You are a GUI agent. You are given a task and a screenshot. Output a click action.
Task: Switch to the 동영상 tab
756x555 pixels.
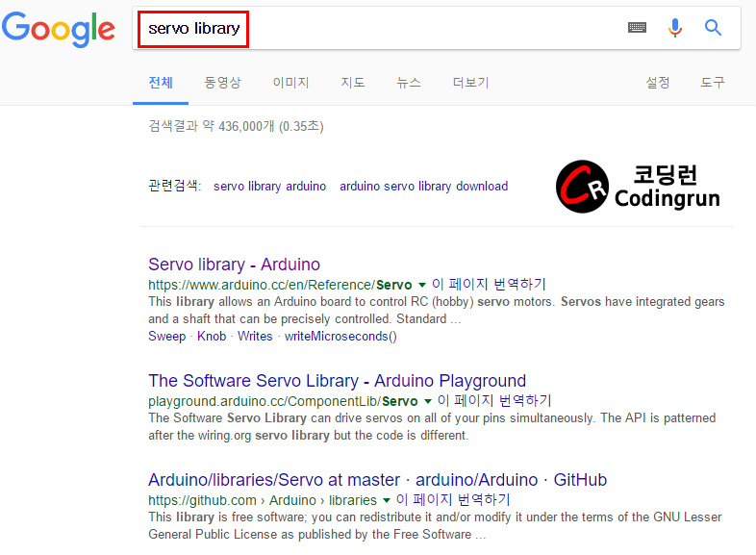click(222, 83)
